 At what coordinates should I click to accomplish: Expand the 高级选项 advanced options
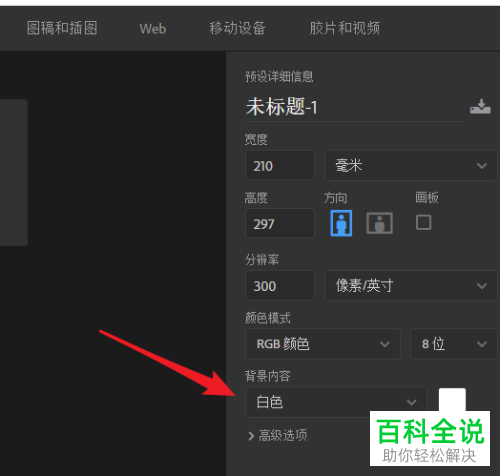[278, 435]
